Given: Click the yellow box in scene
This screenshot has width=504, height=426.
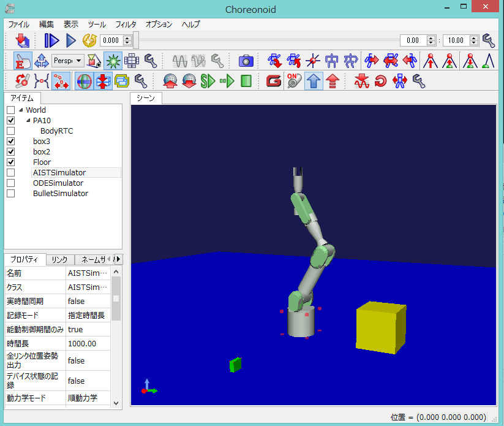Looking at the screenshot, I should point(381,327).
